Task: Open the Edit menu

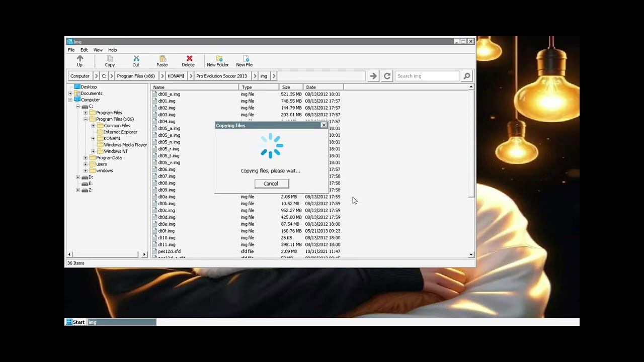Action: 84,50
